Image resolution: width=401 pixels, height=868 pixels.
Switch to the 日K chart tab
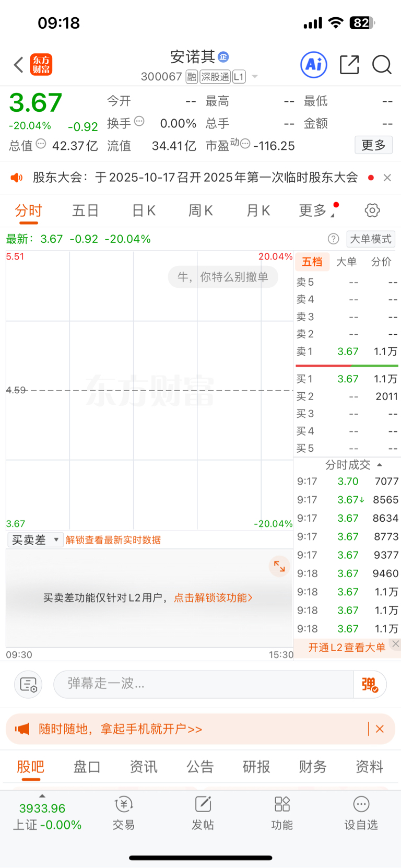(x=144, y=210)
